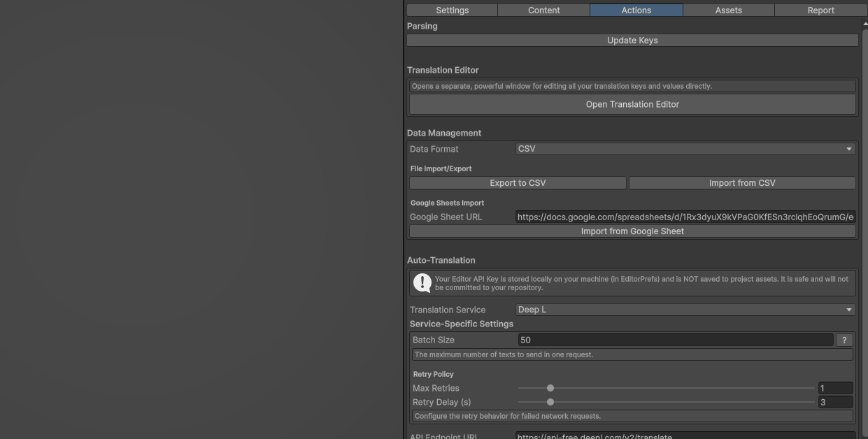Click the Update Keys button
The width and height of the screenshot is (868, 439).
pyautogui.click(x=632, y=40)
